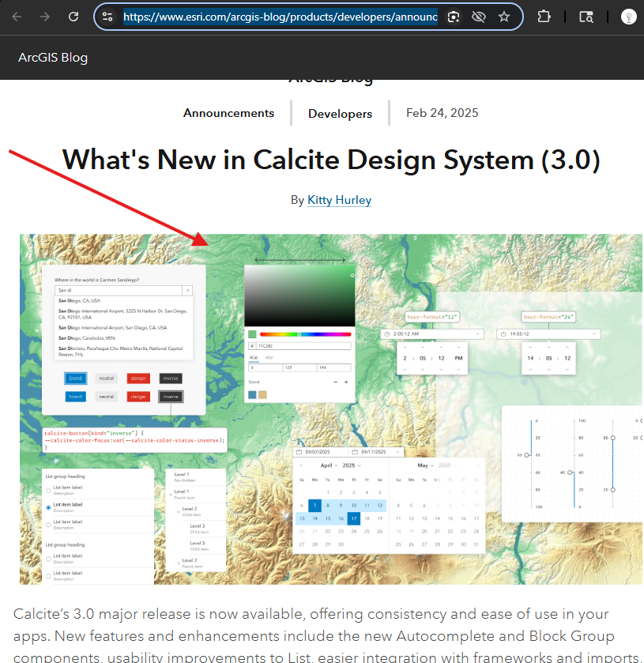Click the Calcite components hero map image
Viewport: 644px width, 663px height.
pos(331,409)
